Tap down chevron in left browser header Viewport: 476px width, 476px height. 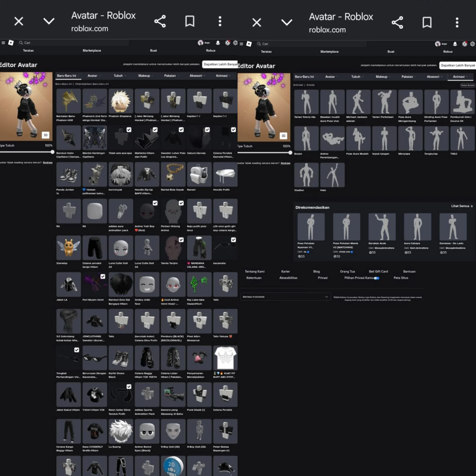click(x=49, y=21)
